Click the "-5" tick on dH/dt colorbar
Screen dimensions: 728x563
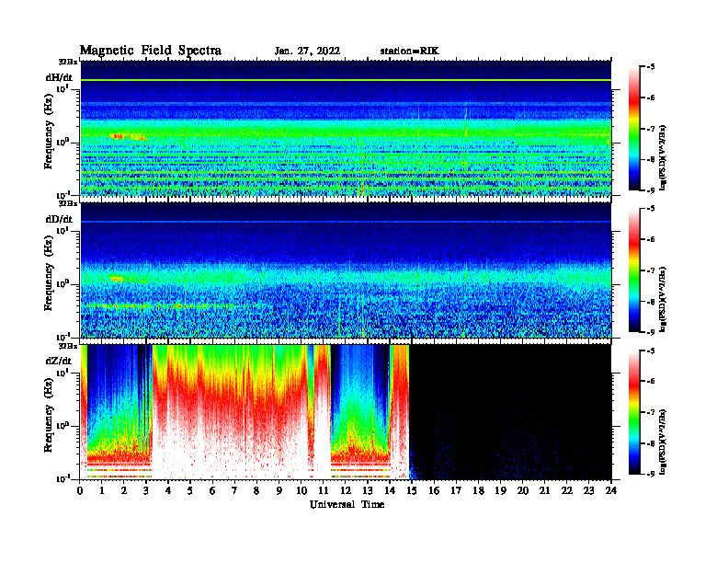(x=651, y=67)
